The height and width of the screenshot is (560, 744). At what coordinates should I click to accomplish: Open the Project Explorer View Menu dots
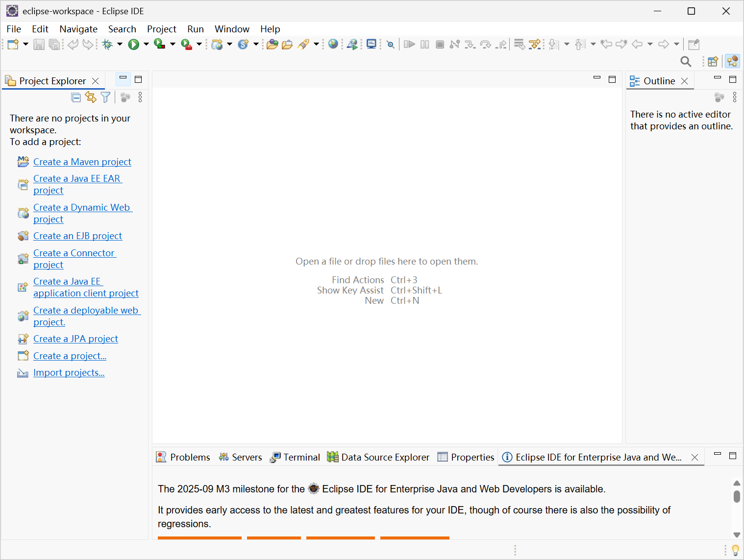tap(140, 97)
